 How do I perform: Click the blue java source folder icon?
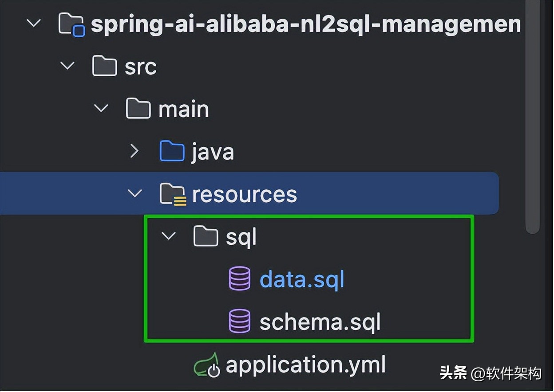[x=172, y=152]
